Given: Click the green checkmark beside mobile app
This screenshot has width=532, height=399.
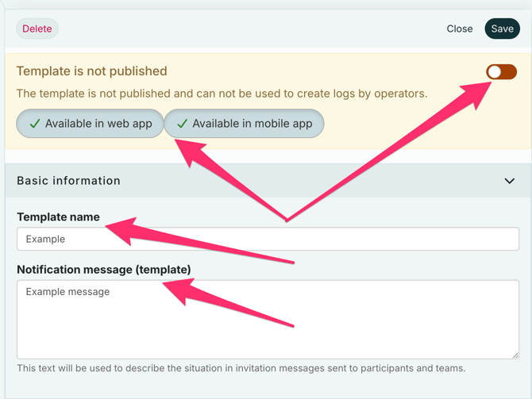Looking at the screenshot, I should (x=182, y=124).
